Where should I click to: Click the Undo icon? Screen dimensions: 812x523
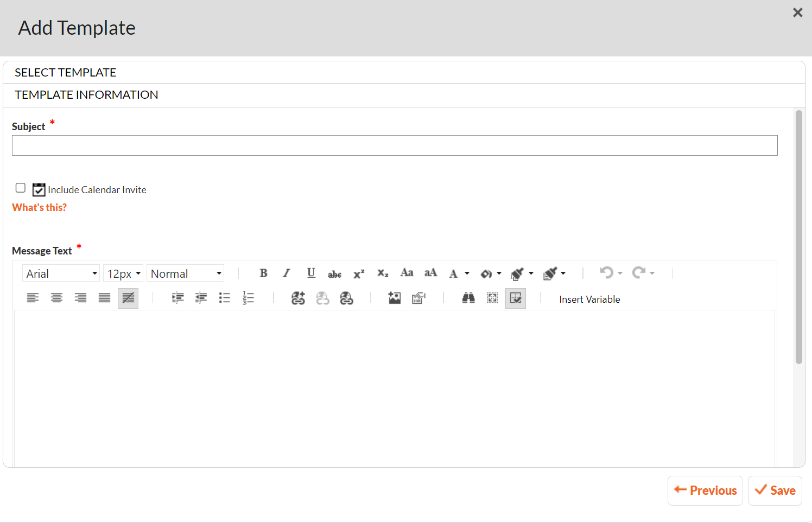click(x=606, y=272)
